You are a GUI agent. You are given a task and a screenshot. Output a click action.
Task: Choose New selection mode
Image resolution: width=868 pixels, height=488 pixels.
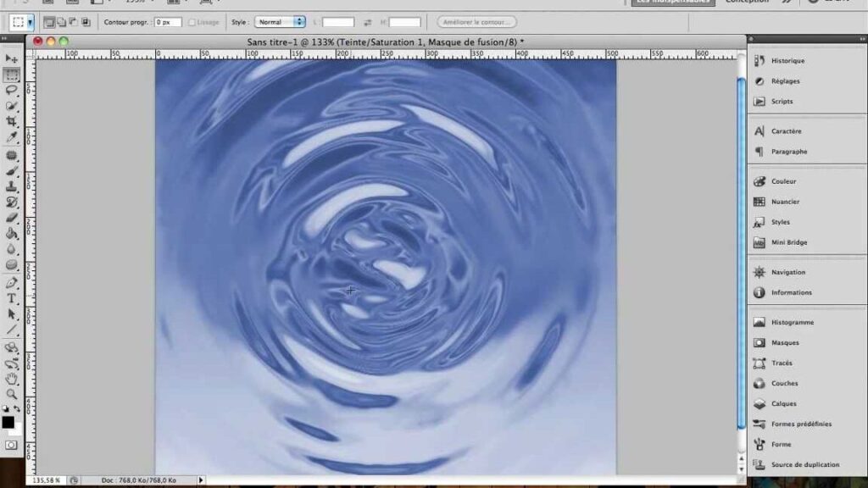pyautogui.click(x=48, y=22)
